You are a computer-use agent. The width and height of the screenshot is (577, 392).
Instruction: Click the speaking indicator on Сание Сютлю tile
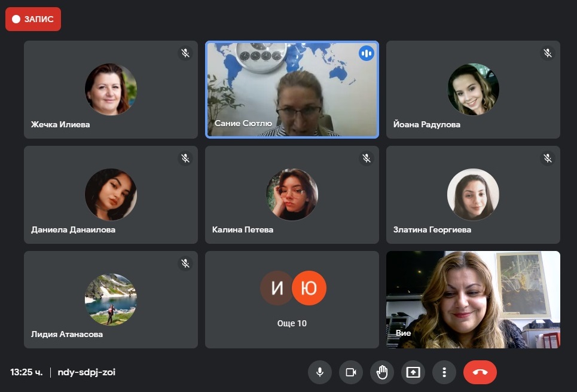366,54
